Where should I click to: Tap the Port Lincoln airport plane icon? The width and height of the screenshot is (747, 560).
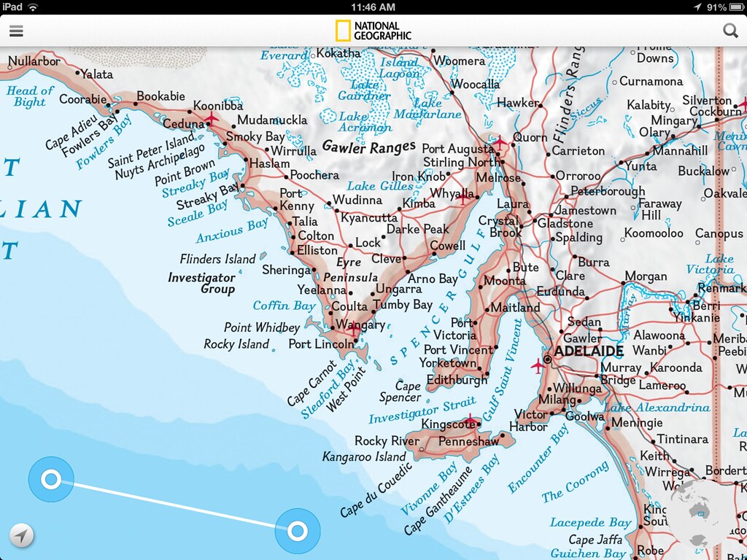tap(354, 328)
